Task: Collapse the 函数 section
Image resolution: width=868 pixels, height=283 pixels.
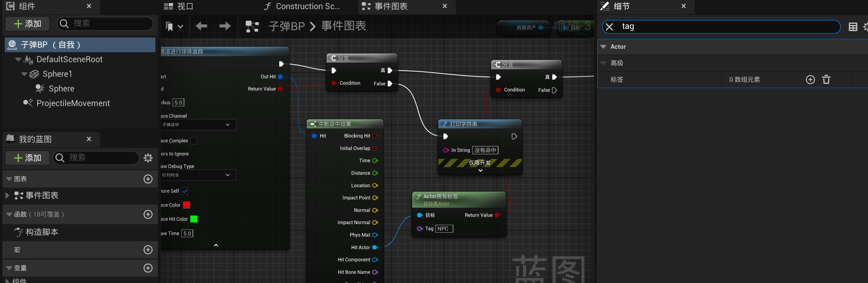Action: tap(9, 214)
